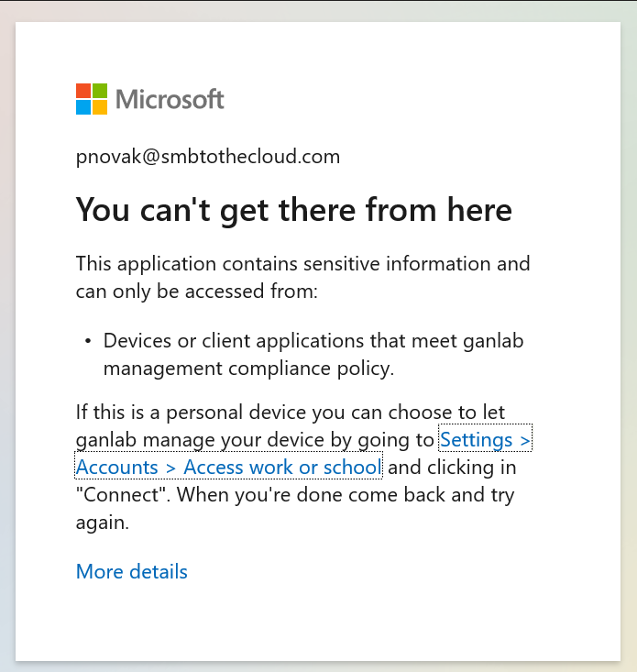Click the Microsoft wordmark text

[x=170, y=99]
